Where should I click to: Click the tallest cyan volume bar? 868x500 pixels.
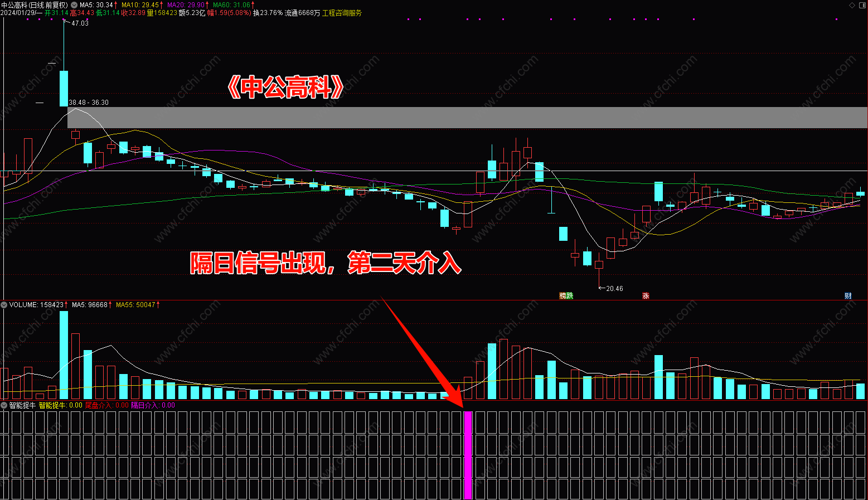coord(64,355)
